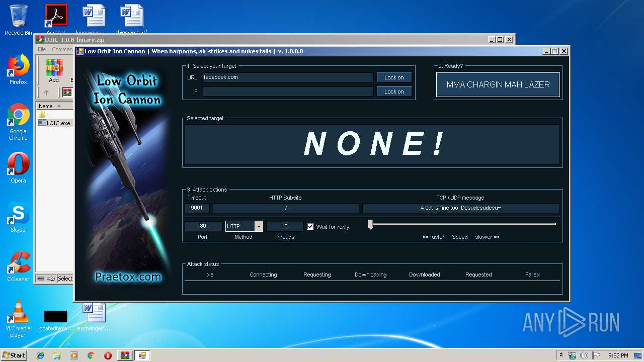Viewport: 644px width, 362px height.
Task: Open the Opera desktop shortcut
Action: click(x=18, y=168)
